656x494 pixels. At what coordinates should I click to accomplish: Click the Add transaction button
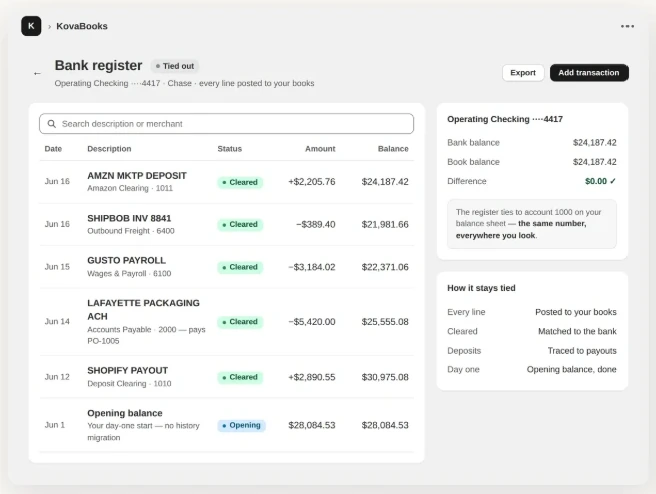pyautogui.click(x=589, y=73)
